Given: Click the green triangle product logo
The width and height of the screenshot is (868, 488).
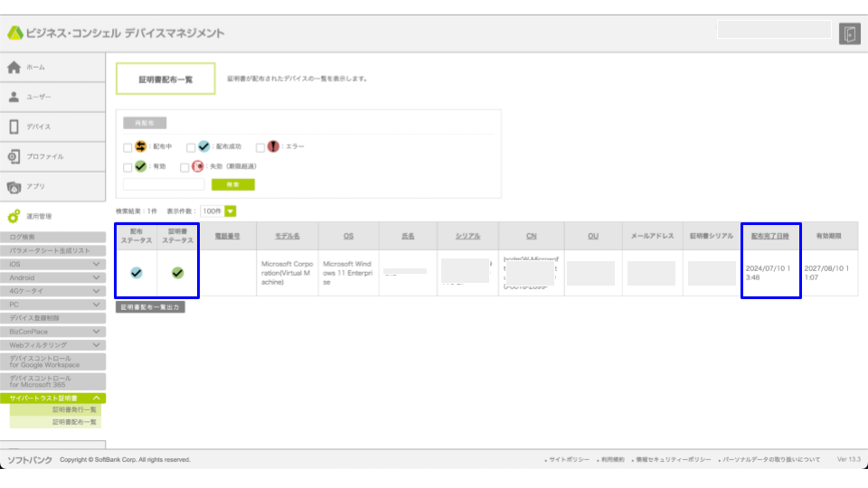Looking at the screenshot, I should tap(15, 33).
